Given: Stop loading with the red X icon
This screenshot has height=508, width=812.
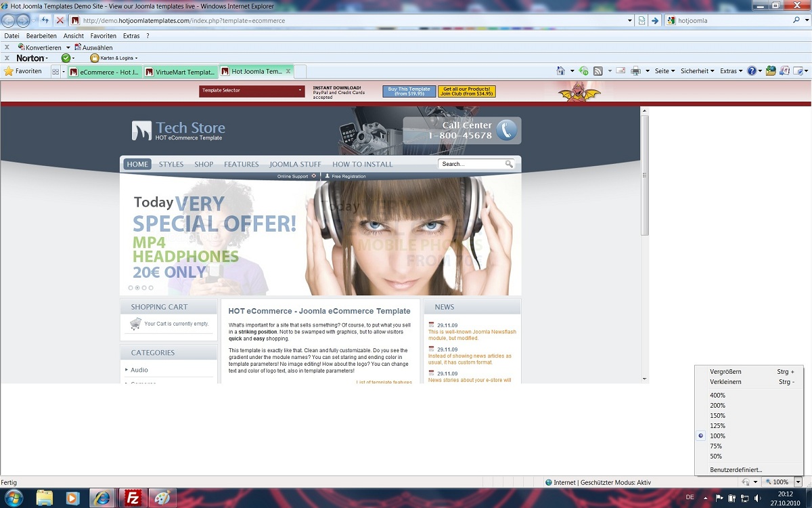Looking at the screenshot, I should (x=60, y=20).
